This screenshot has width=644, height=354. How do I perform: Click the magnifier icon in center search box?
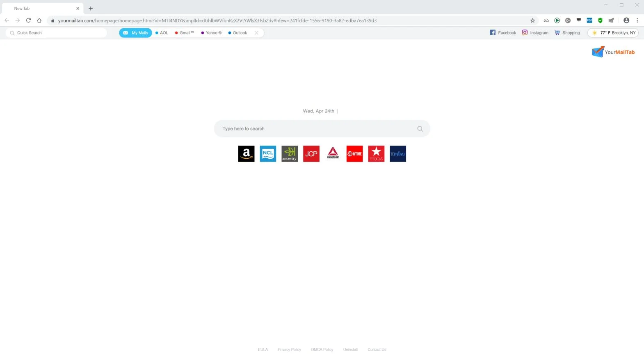[x=420, y=129]
